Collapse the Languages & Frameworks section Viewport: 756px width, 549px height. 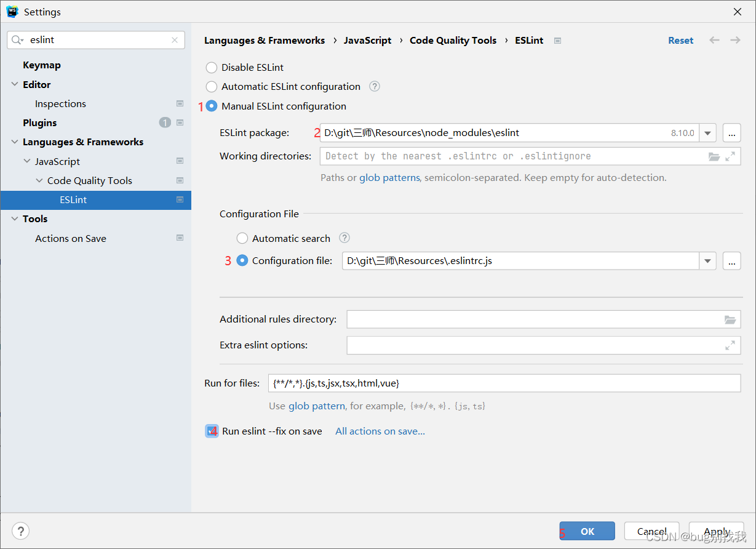[15, 142]
